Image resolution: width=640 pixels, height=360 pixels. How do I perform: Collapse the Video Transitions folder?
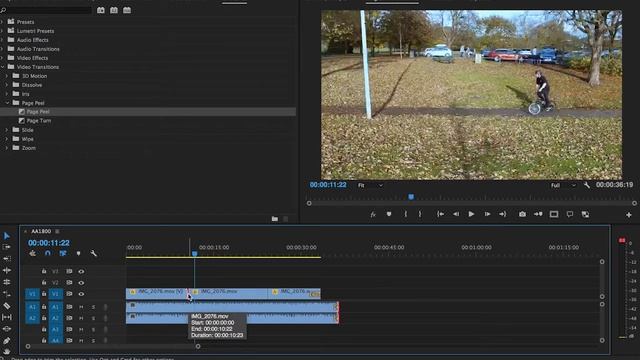pyautogui.click(x=2, y=67)
